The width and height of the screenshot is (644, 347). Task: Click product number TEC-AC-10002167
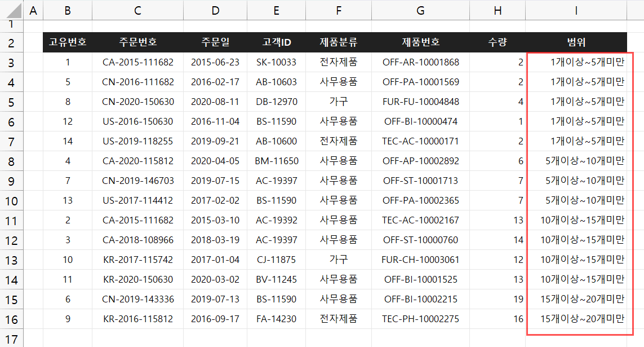tap(420, 221)
